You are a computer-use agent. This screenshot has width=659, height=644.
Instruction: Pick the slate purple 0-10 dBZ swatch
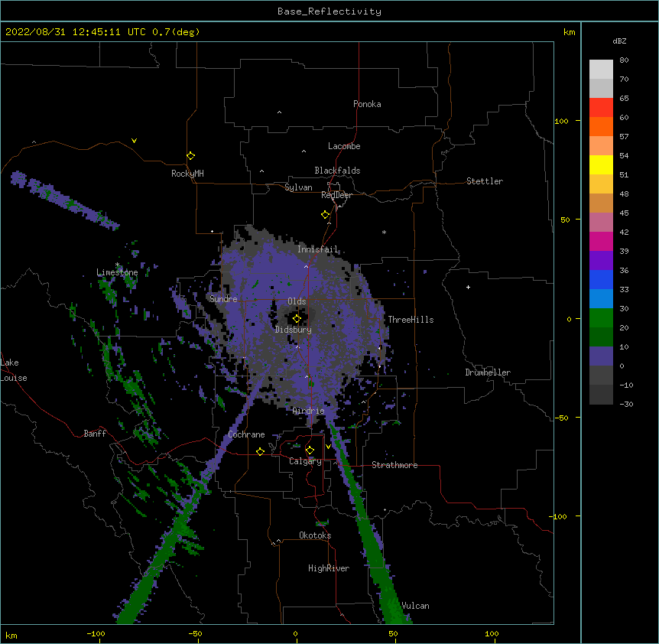601,356
